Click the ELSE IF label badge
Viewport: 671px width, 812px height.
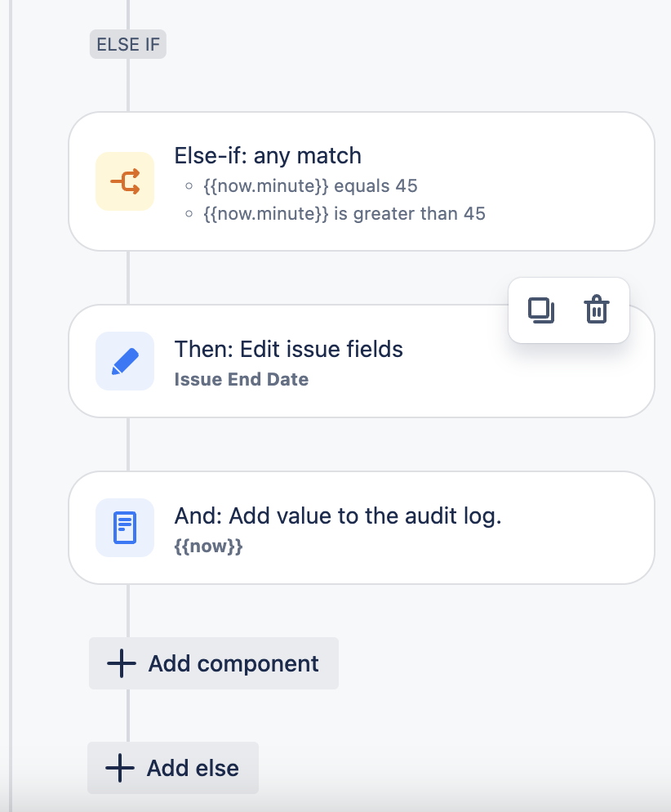pyautogui.click(x=127, y=44)
